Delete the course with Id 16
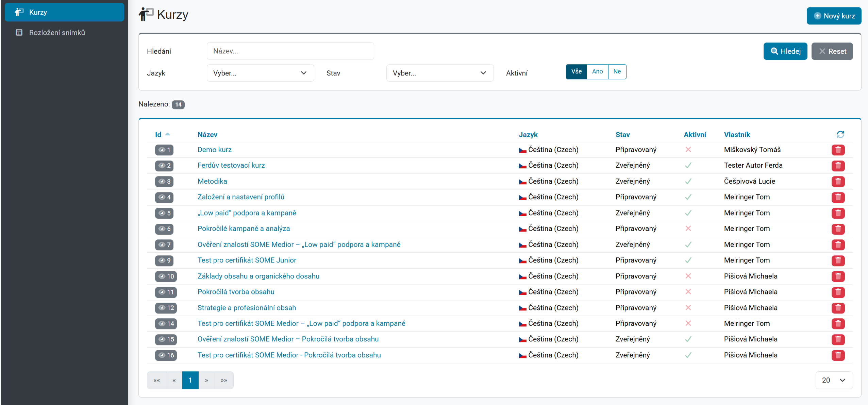868x405 pixels. [x=838, y=355]
